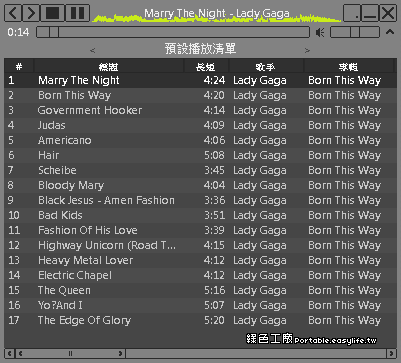Select track Yo?And I
Image resolution: width=401 pixels, height=363 pixels.
click(200, 305)
